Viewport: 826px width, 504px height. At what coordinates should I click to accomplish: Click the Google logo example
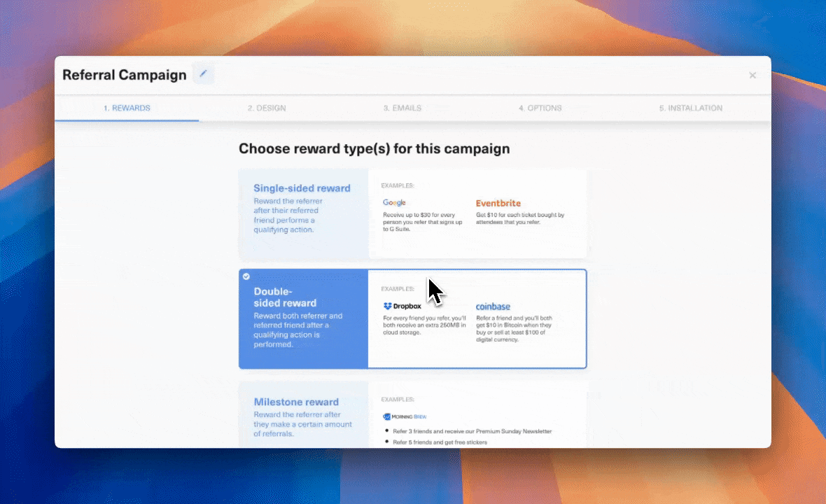394,203
